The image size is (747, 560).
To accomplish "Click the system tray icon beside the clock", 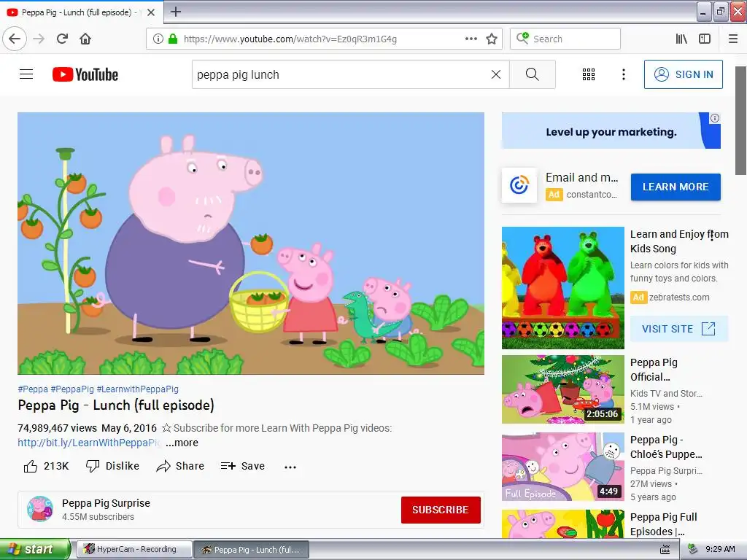I will pos(693,549).
